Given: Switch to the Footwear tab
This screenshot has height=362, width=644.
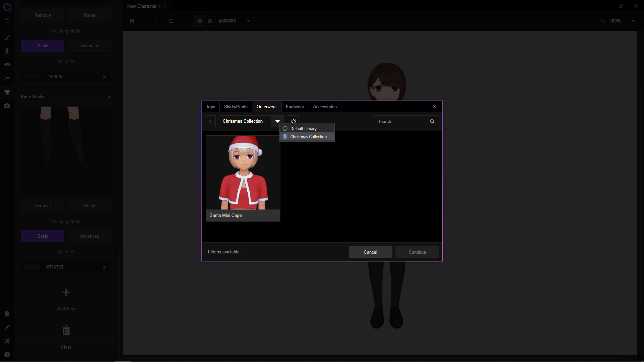Looking at the screenshot, I should click(295, 107).
